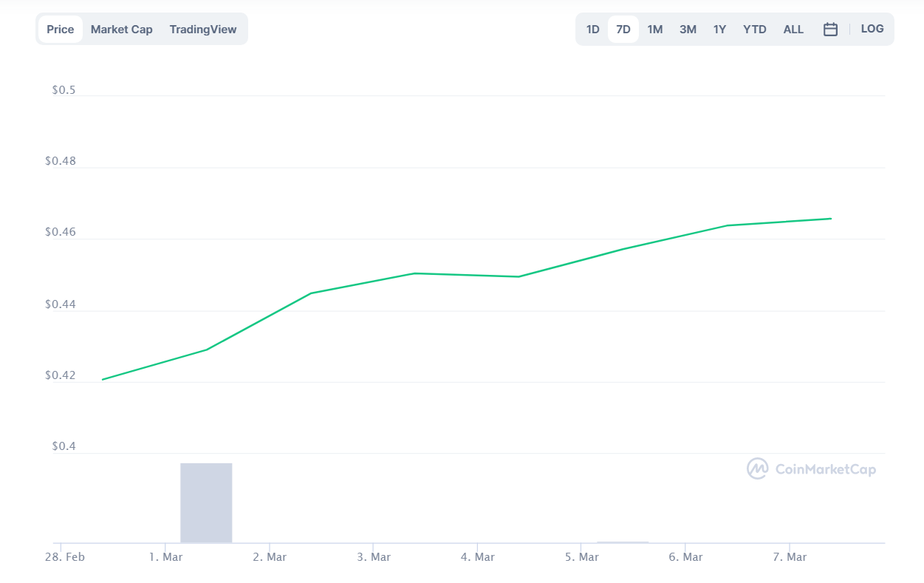The width and height of the screenshot is (924, 583).
Task: Click the 28. Feb date axis label
Action: point(64,557)
